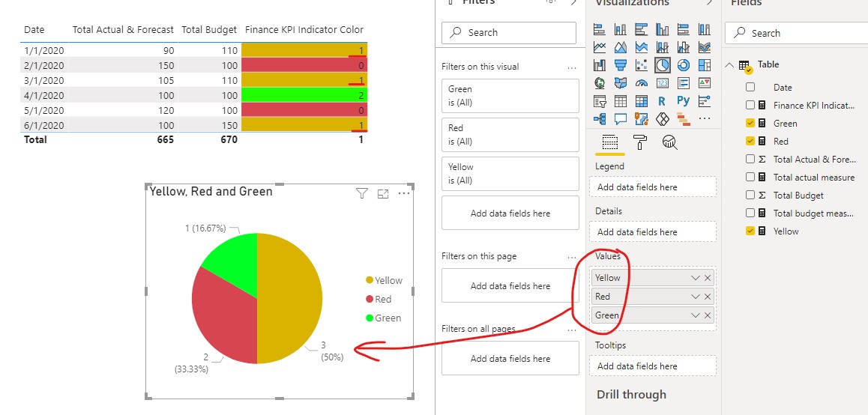868x415 pixels.
Task: Open more visuals ellipsis in Visualizations
Action: [705, 119]
